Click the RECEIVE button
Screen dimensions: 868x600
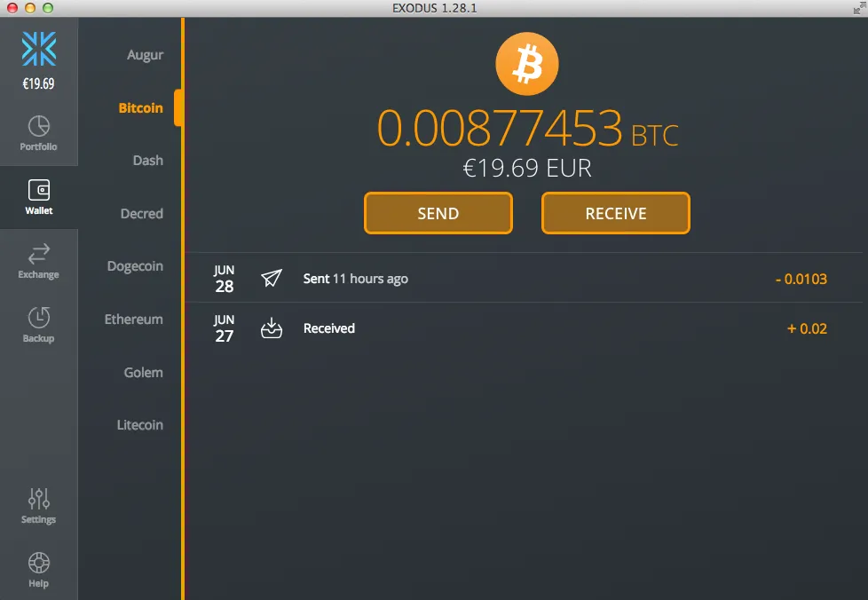click(x=616, y=213)
